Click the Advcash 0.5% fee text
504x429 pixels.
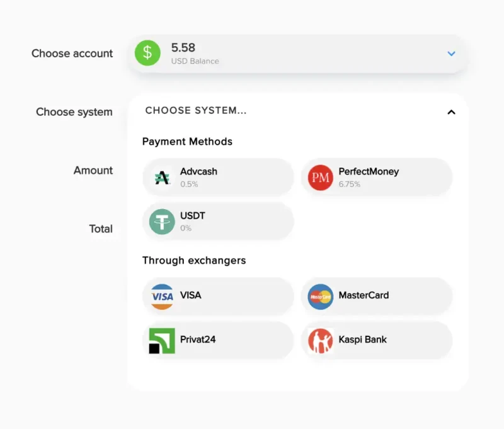pos(189,184)
